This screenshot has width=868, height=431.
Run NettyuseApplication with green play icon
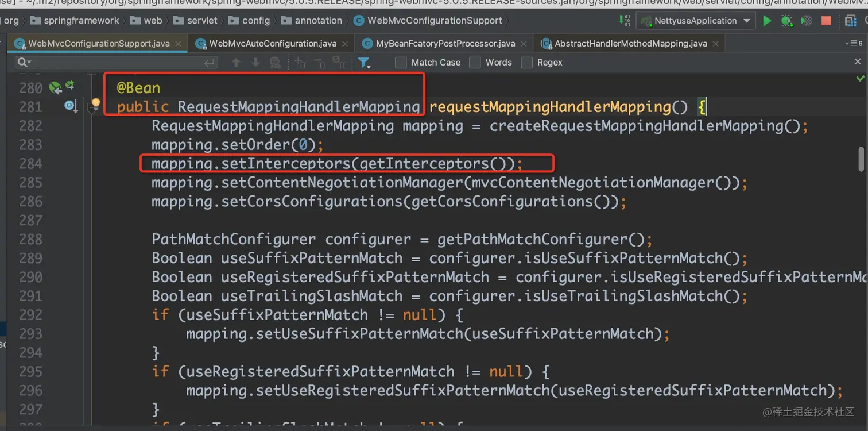[767, 21]
